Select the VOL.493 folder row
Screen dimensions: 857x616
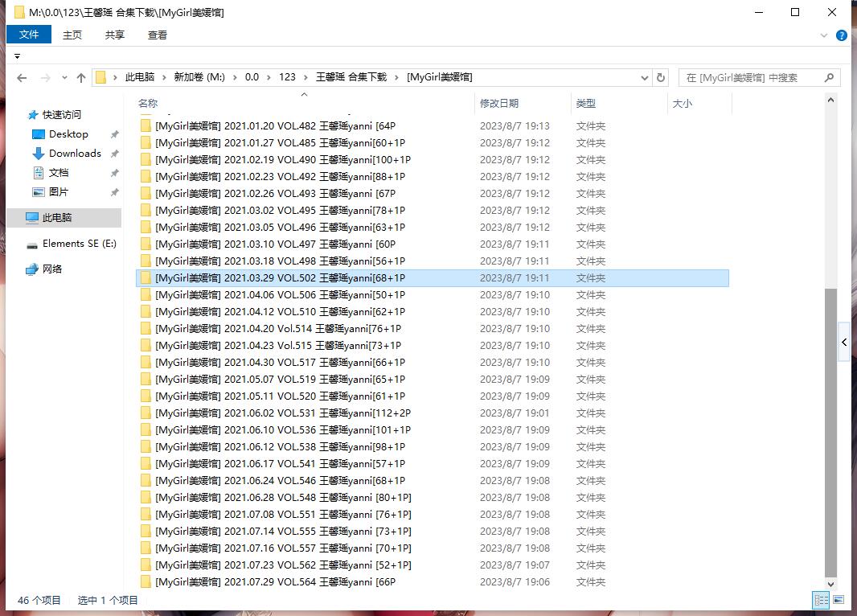pyautogui.click(x=432, y=194)
